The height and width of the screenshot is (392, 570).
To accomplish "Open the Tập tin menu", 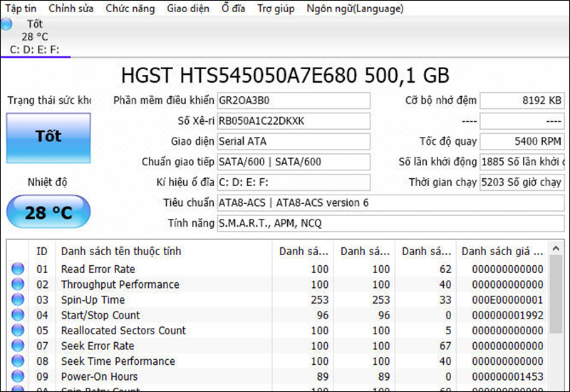I will tap(21, 9).
